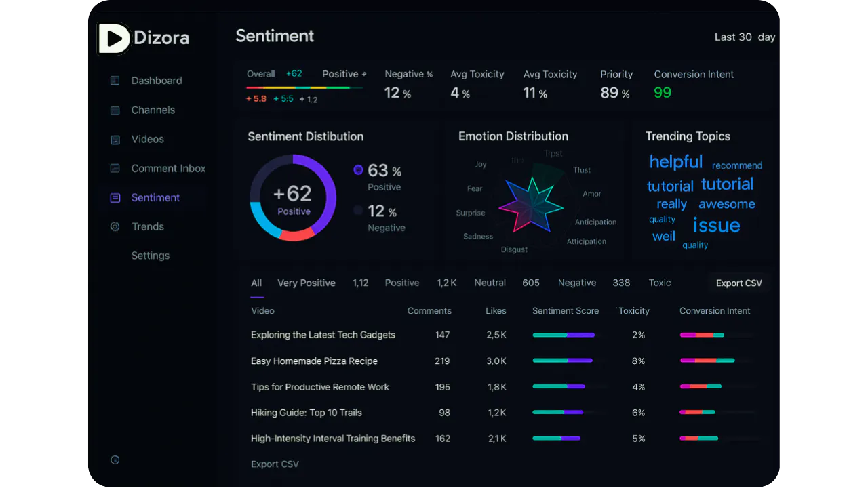Image resolution: width=868 pixels, height=488 pixels.
Task: Switch to the Negative filter tab
Action: 577,283
